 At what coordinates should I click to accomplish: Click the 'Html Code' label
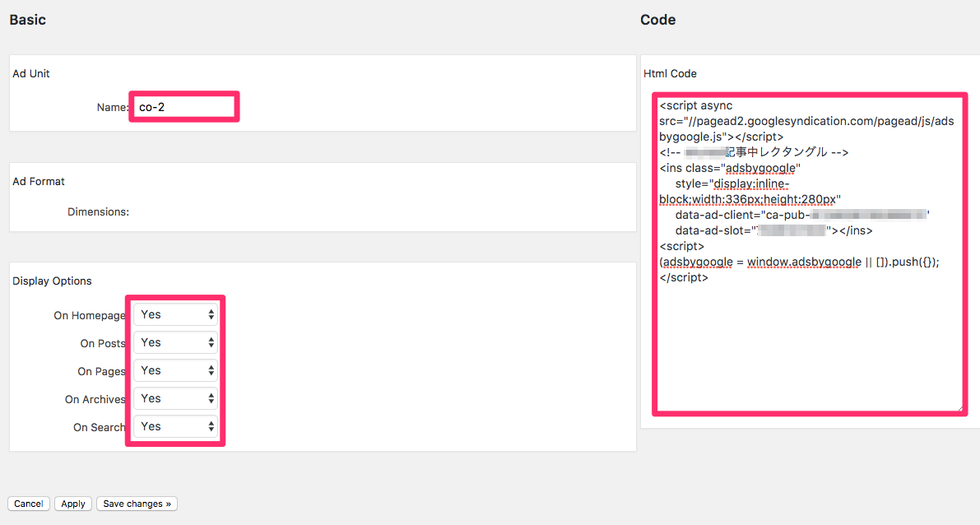pos(670,74)
